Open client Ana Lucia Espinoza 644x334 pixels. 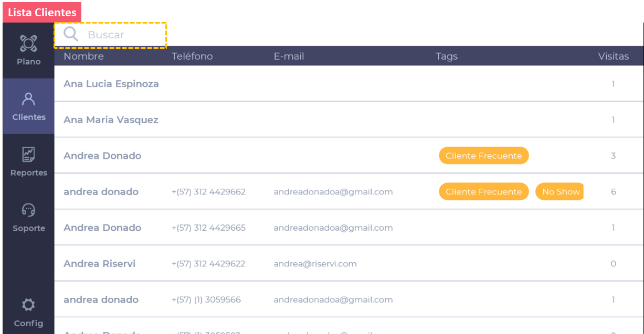(x=111, y=84)
